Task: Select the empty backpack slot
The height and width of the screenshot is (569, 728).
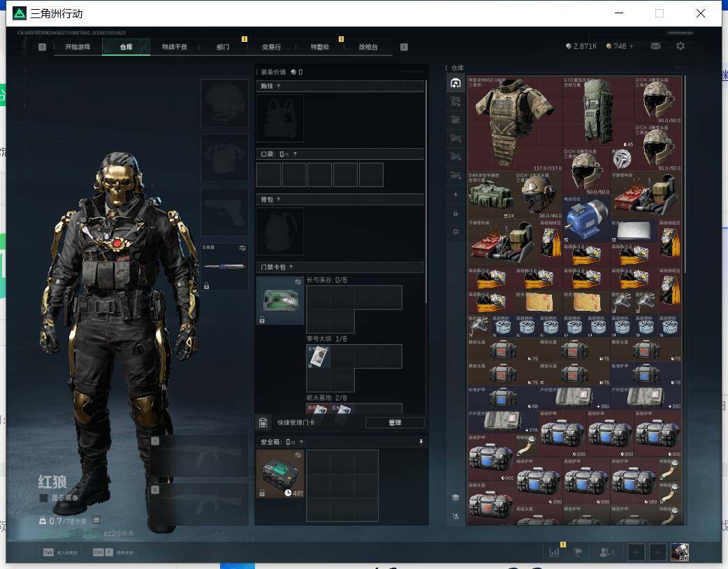Action: 280,231
